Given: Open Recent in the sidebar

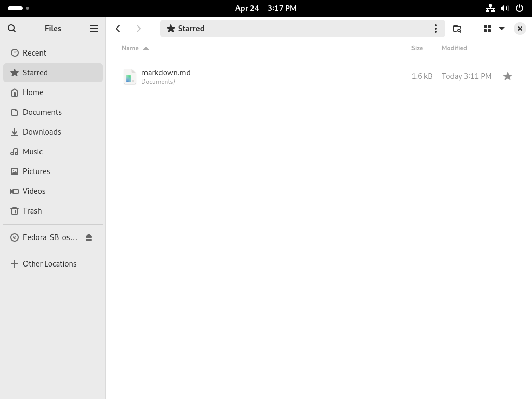Looking at the screenshot, I should coord(53,53).
